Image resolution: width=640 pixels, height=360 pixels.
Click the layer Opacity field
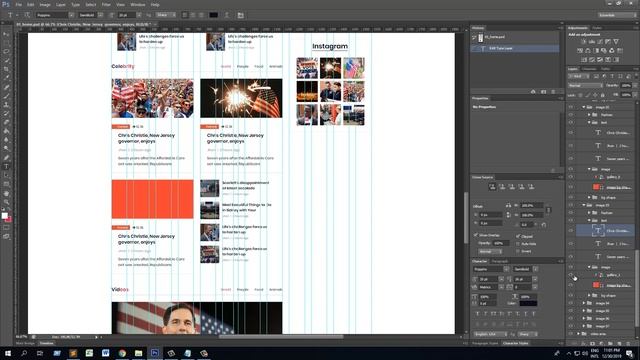coord(625,86)
